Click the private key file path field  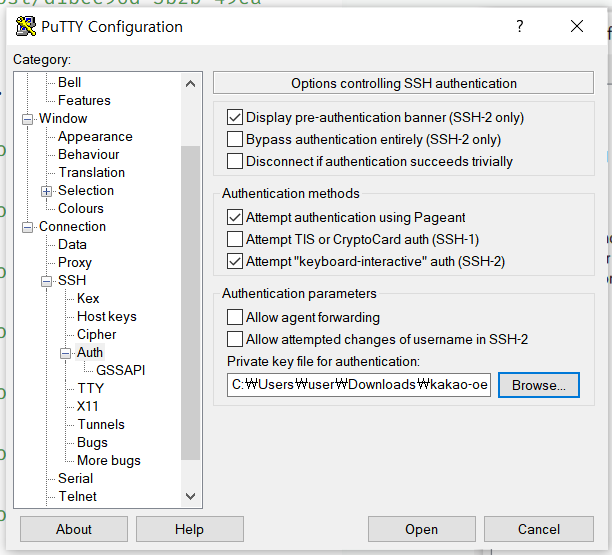359,385
